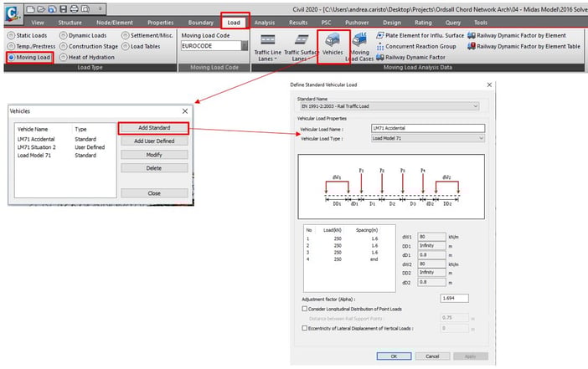This screenshot has height=369, width=588.
Task: Click Add User Defined button
Action: point(154,141)
